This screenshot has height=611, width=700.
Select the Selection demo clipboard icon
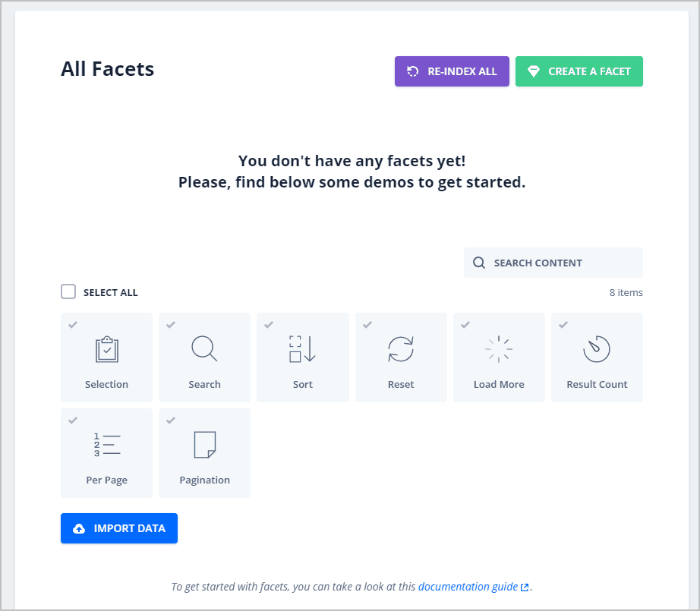click(x=106, y=349)
